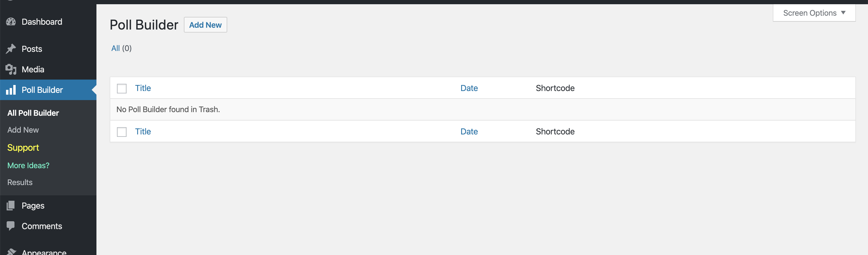This screenshot has width=868, height=255.
Task: Open All Poll Builder submenu item
Action: (33, 113)
